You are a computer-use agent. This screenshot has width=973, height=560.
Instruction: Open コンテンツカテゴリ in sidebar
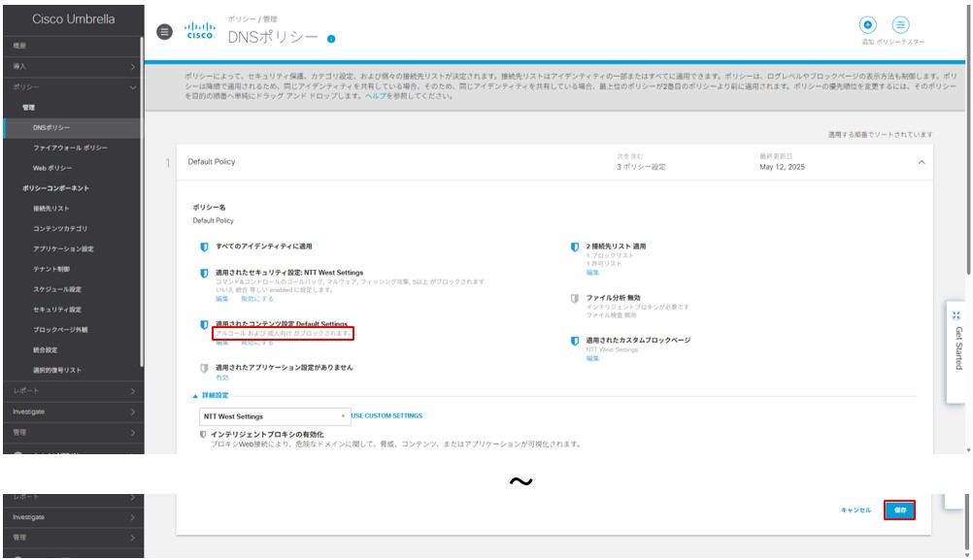60,229
